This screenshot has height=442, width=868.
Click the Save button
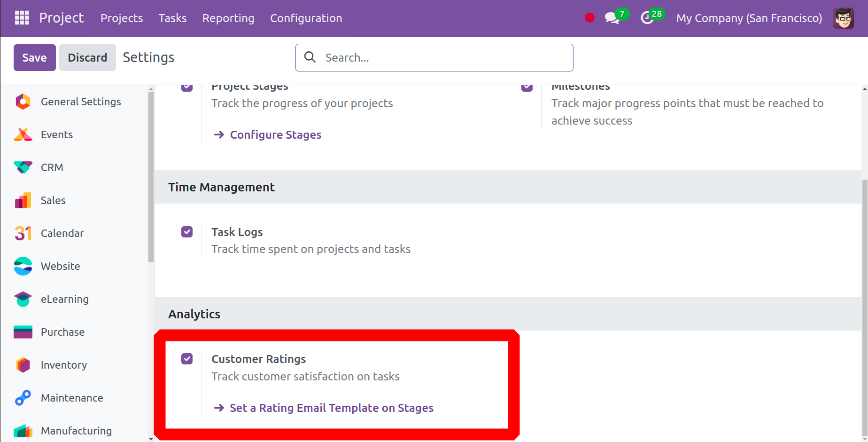[34, 57]
